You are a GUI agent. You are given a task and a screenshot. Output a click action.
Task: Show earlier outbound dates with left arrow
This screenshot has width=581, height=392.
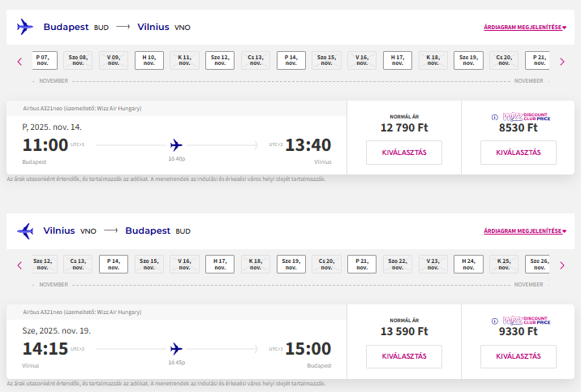(19, 62)
